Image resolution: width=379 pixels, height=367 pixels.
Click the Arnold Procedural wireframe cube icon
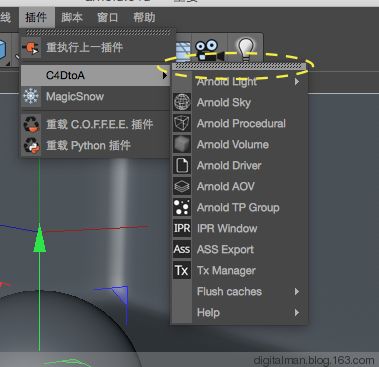[x=182, y=123]
